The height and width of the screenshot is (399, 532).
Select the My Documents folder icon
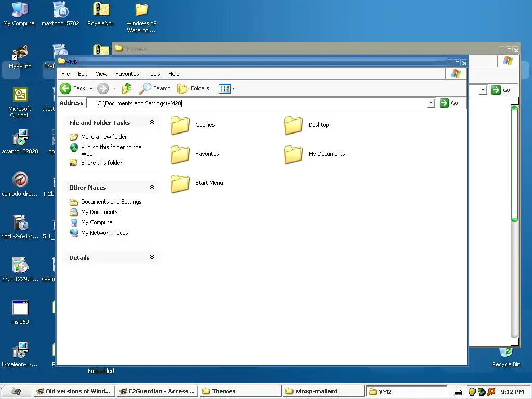point(294,154)
